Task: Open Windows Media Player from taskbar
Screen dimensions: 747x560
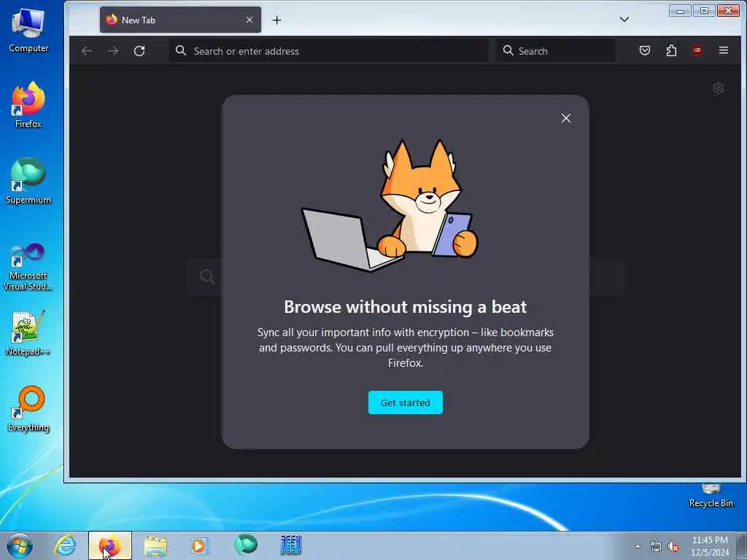Action: point(200,545)
